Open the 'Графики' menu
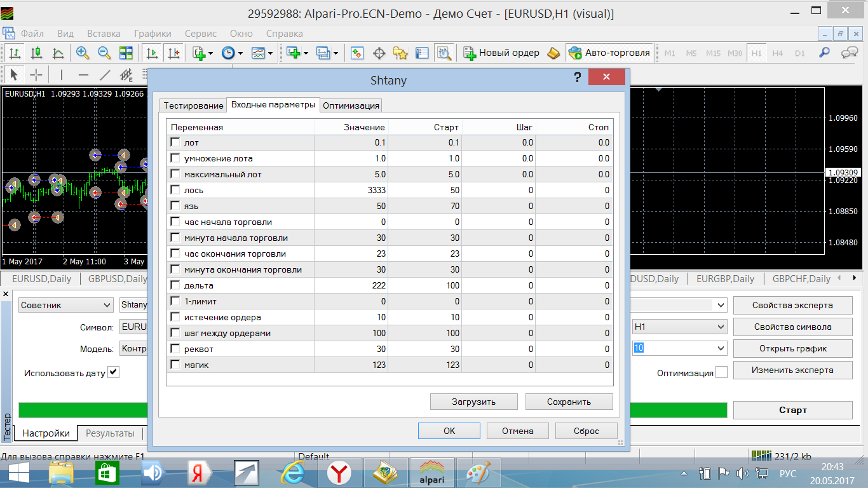The image size is (868, 488). coord(153,34)
